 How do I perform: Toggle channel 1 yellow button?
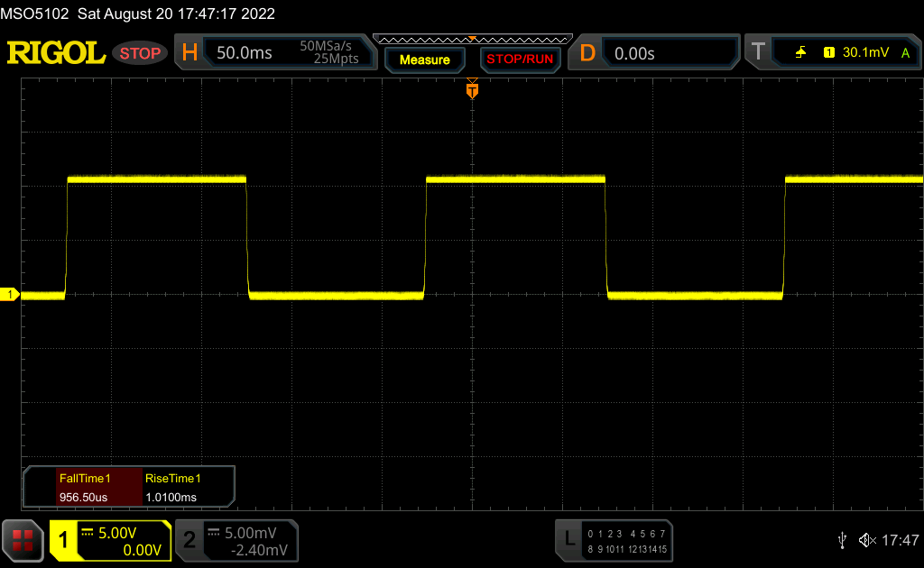[x=63, y=540]
